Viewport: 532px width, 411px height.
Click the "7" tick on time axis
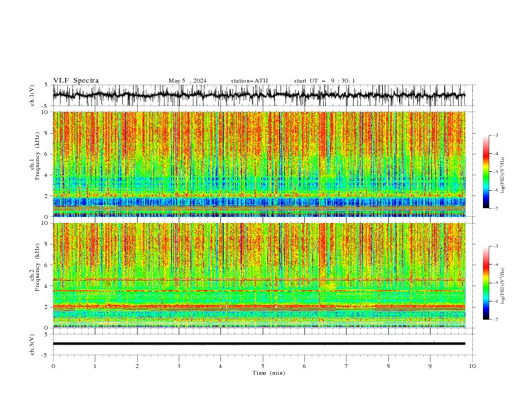click(x=347, y=366)
